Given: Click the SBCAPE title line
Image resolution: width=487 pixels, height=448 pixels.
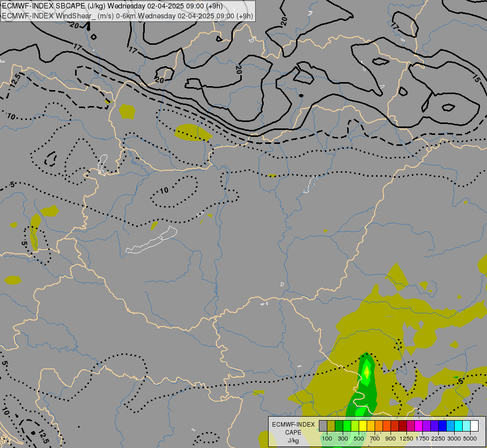Looking at the screenshot, I should [x=112, y=6].
